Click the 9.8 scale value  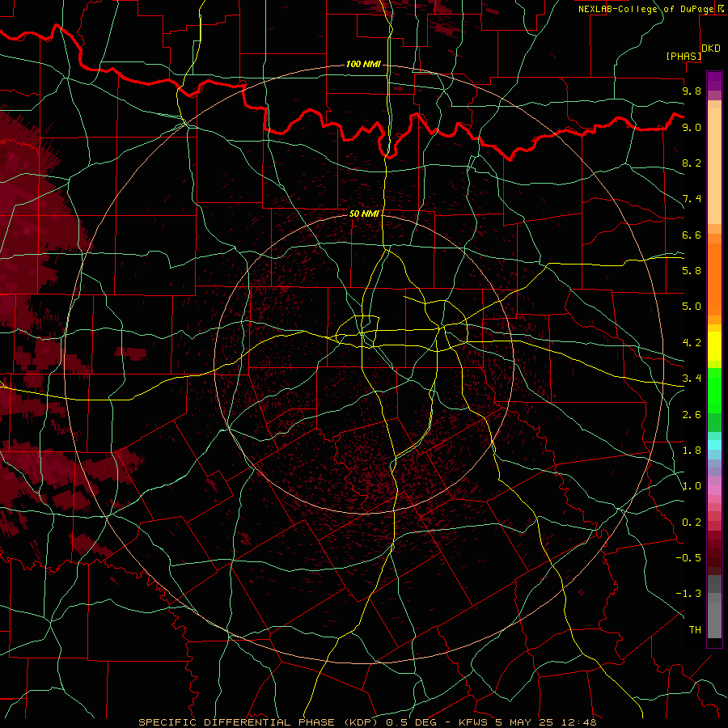692,91
